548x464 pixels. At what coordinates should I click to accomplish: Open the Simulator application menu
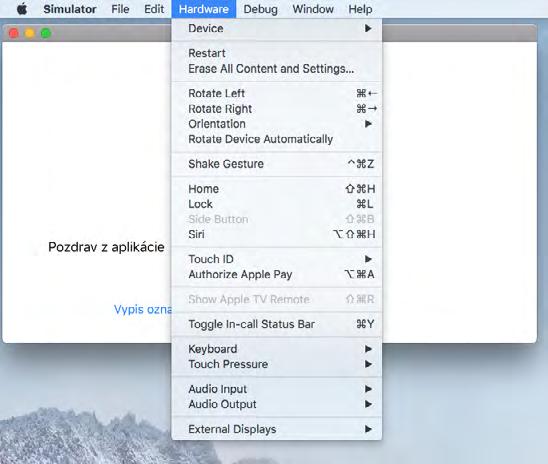(x=70, y=9)
